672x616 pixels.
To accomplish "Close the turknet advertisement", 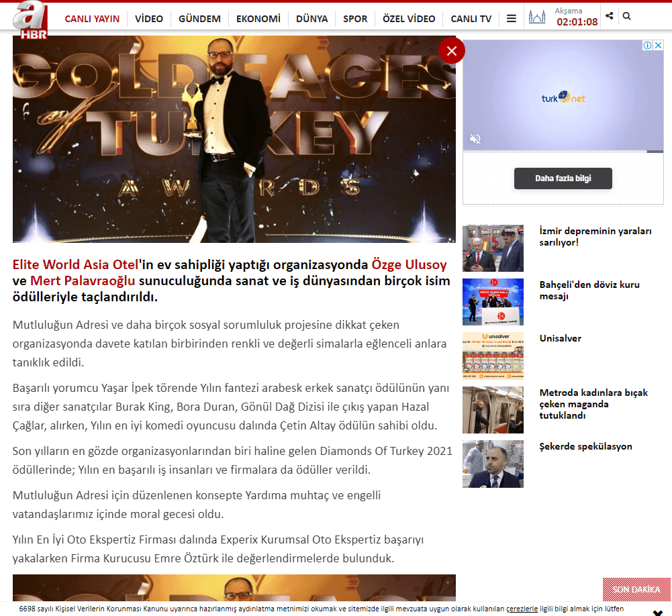I will click(x=659, y=46).
